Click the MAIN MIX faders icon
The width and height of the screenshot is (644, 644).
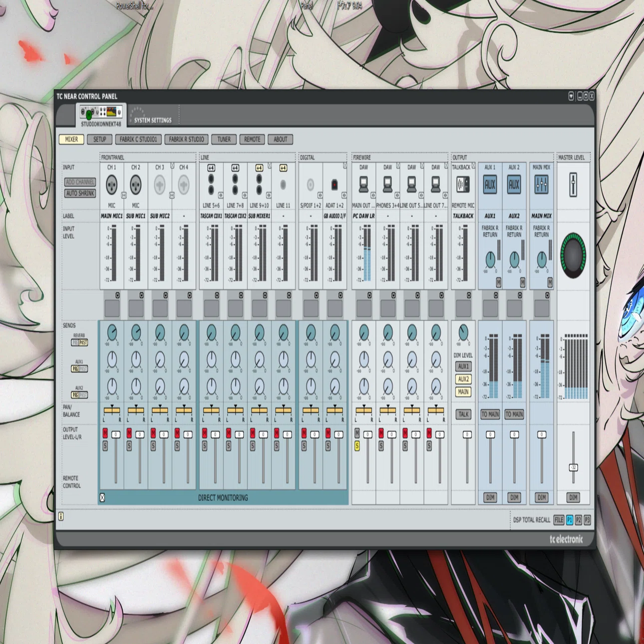[542, 185]
